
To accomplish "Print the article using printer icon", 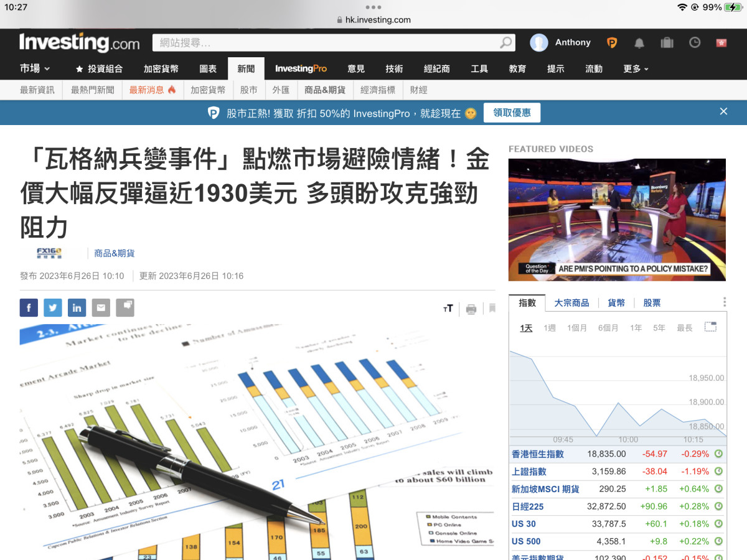I will coord(471,309).
